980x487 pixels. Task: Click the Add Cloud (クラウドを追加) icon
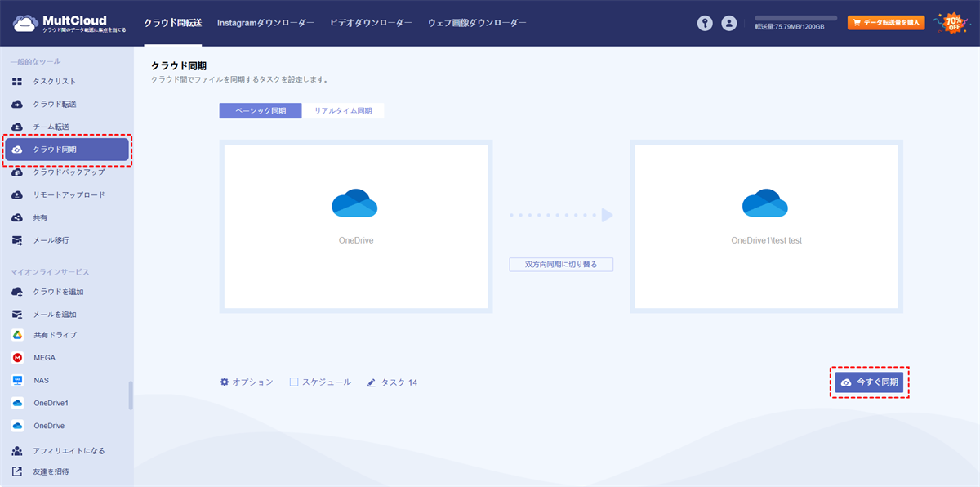point(17,292)
